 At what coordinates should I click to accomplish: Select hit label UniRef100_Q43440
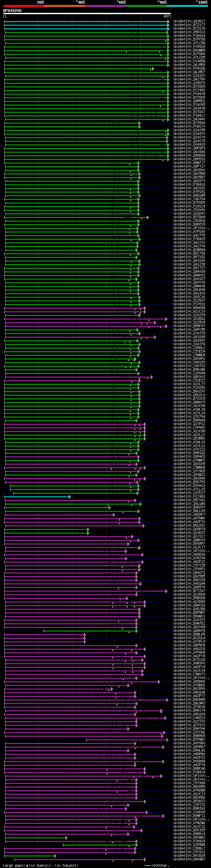(190, 119)
